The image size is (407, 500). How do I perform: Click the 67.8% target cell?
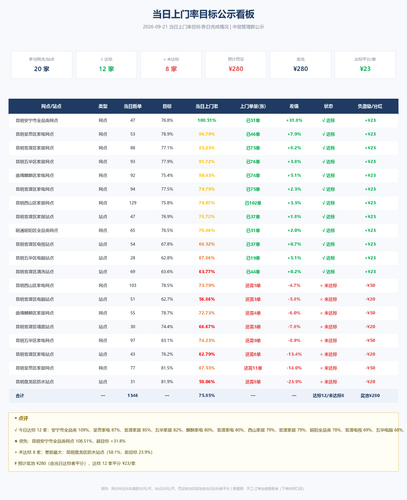click(x=167, y=244)
